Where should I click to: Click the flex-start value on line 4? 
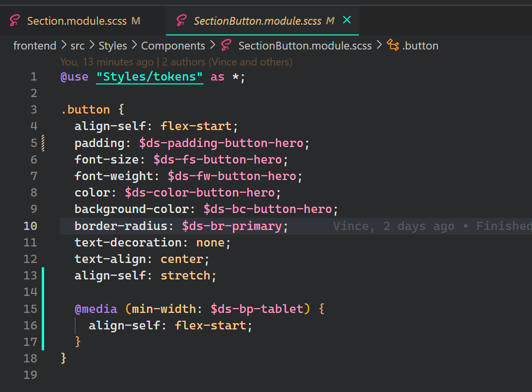(x=196, y=126)
